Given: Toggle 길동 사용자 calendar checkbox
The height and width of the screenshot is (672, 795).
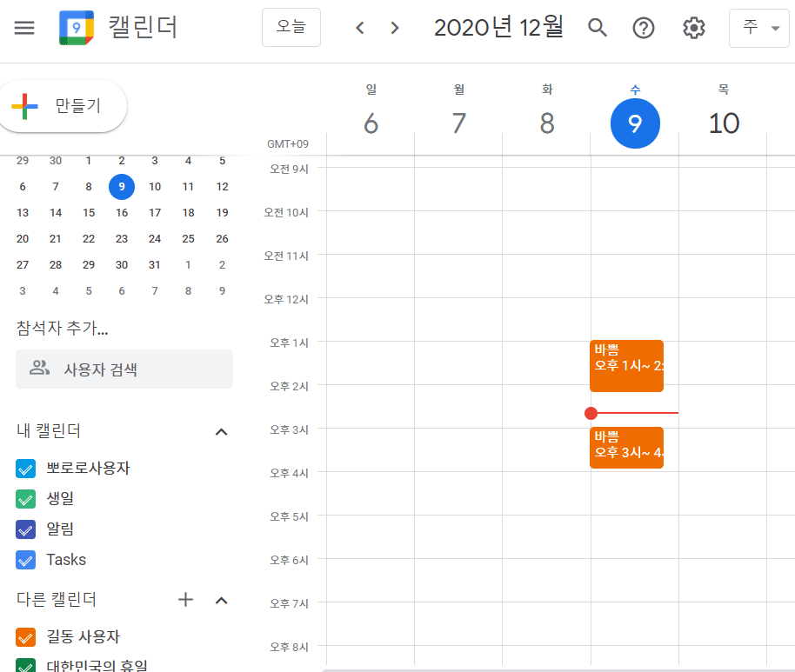Looking at the screenshot, I should 25,637.
